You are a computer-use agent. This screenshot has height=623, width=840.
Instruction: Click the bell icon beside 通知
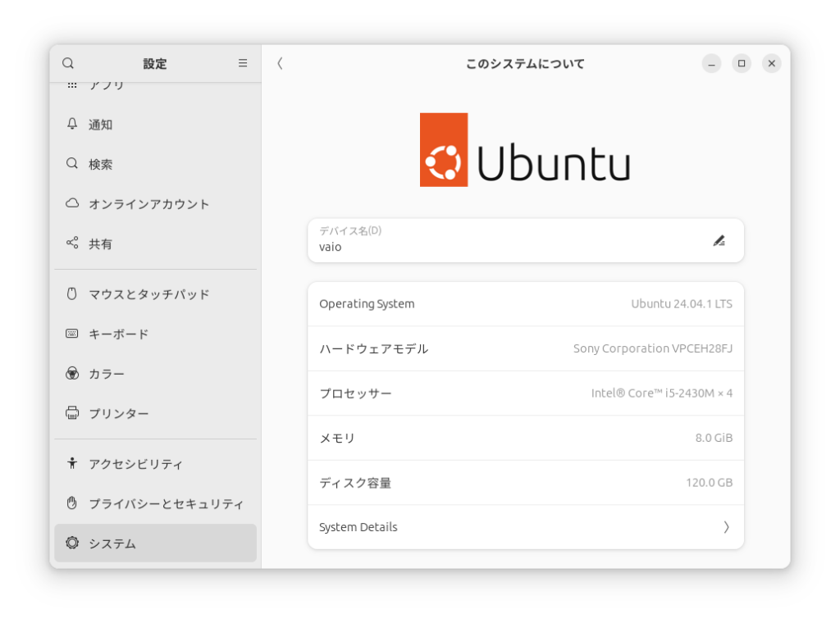point(71,125)
